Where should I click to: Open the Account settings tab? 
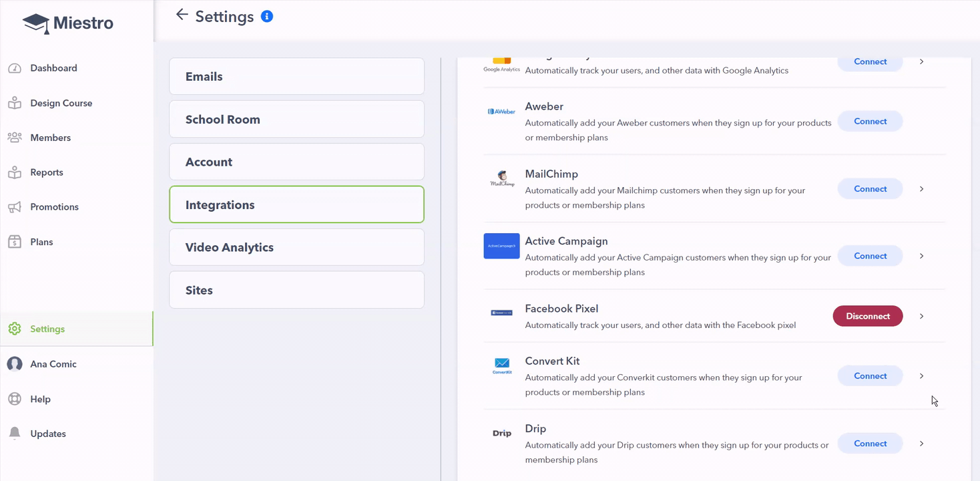pyautogui.click(x=296, y=162)
